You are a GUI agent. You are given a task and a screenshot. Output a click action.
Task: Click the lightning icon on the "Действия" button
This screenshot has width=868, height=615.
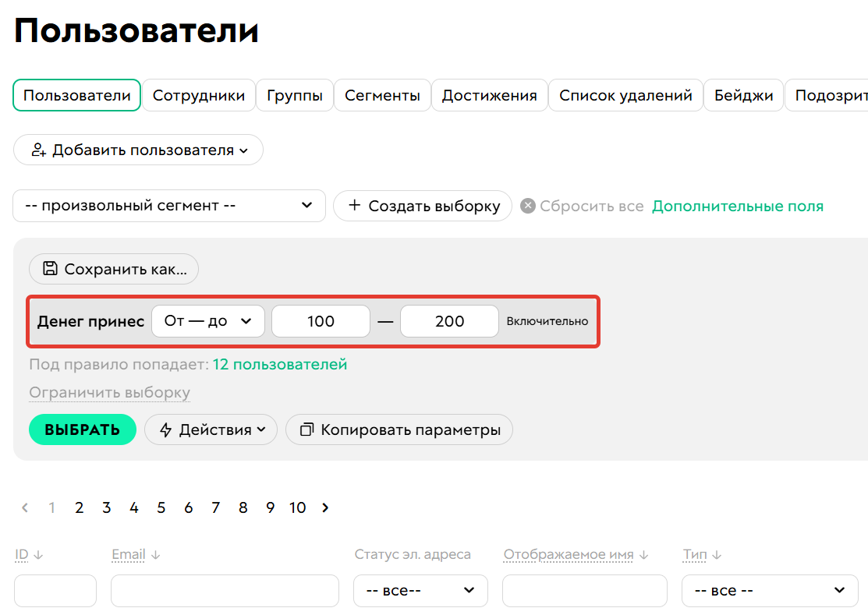167,429
